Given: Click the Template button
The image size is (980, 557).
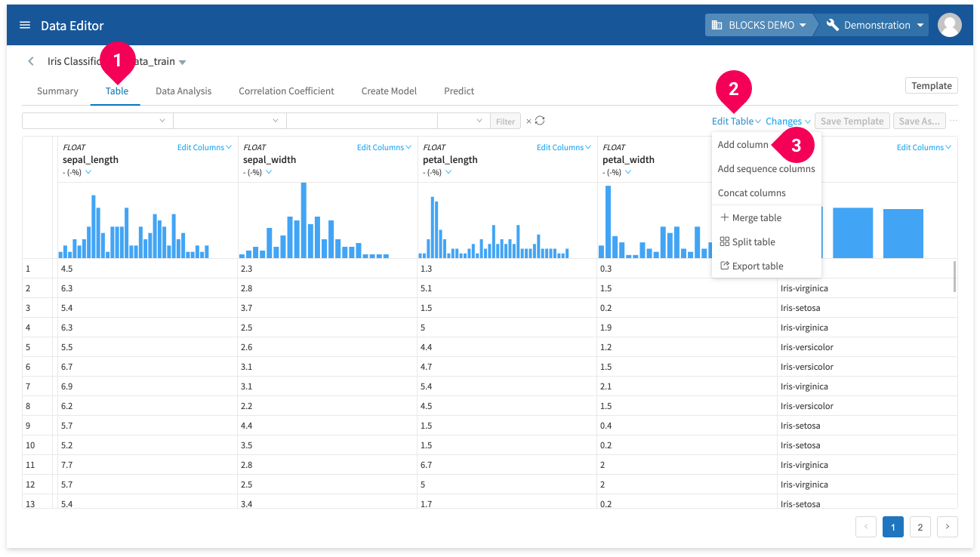Looking at the screenshot, I should (932, 85).
